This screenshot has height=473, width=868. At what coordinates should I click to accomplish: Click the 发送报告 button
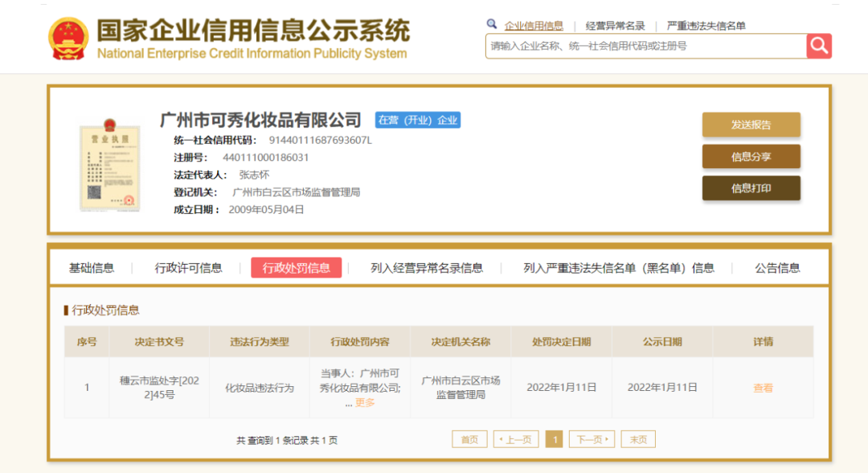751,125
